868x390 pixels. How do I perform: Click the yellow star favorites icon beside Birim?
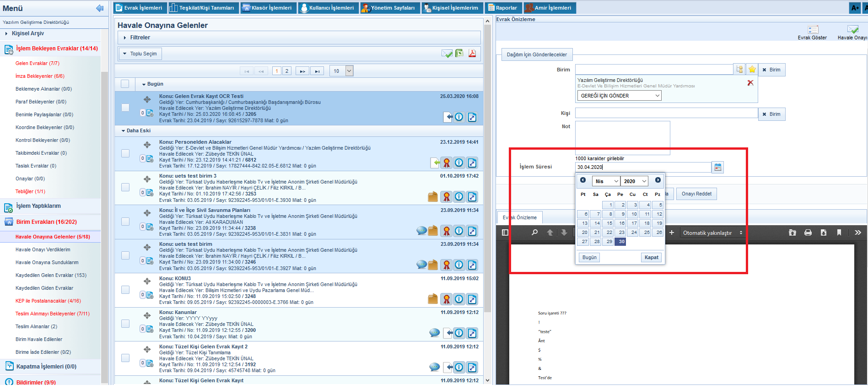[x=752, y=70]
